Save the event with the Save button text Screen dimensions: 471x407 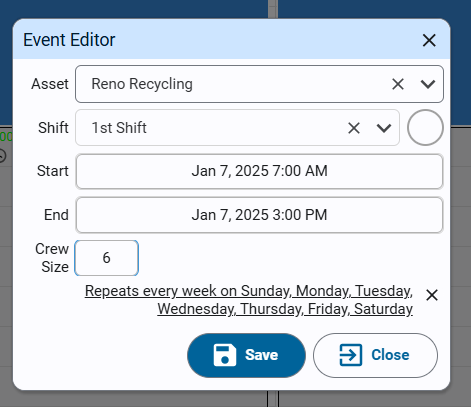[x=261, y=355]
